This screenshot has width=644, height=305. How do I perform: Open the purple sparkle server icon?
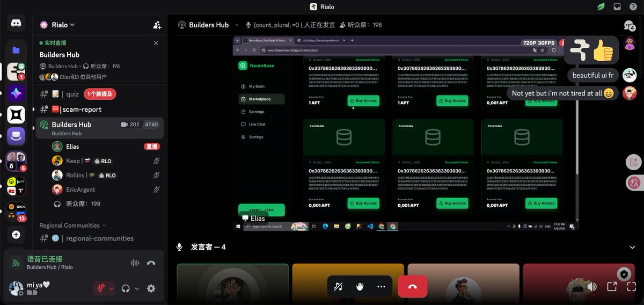coord(16,93)
